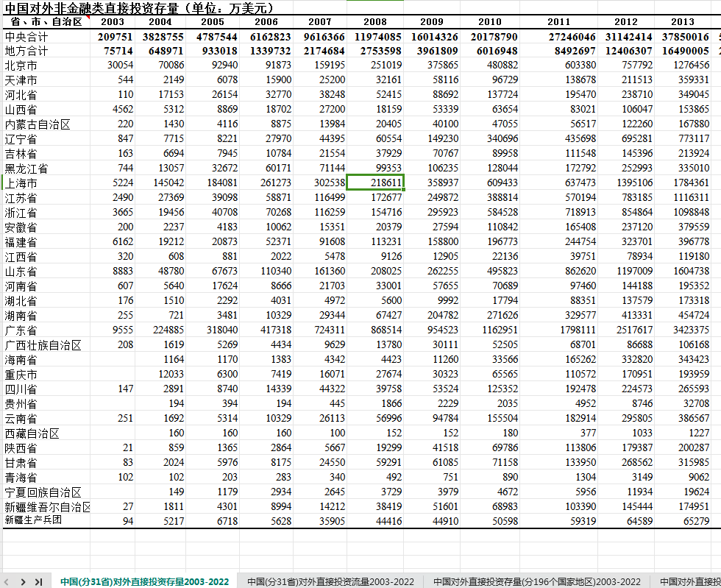Click cell 6162823 in 中央合计 2006

coord(266,37)
